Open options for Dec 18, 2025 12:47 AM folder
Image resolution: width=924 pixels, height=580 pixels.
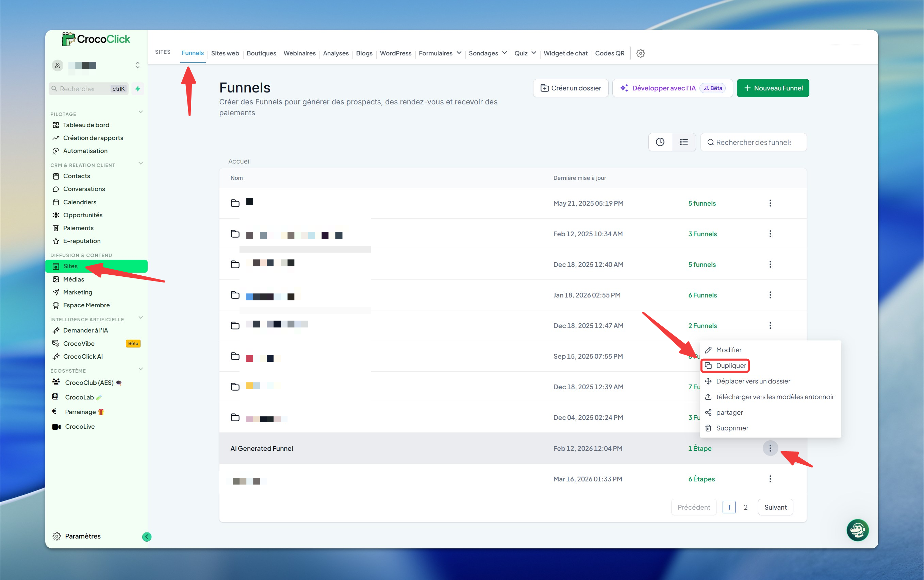(770, 325)
